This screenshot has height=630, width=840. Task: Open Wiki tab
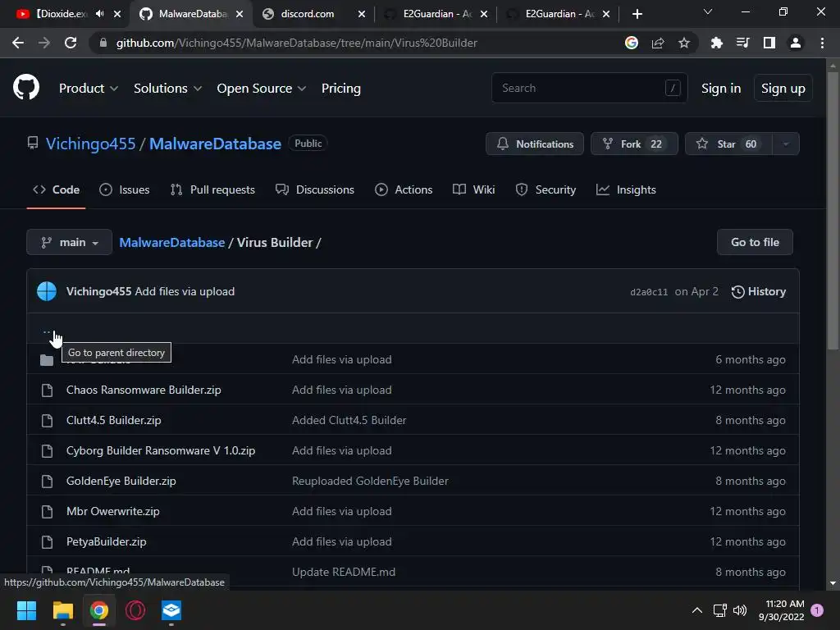pos(473,189)
